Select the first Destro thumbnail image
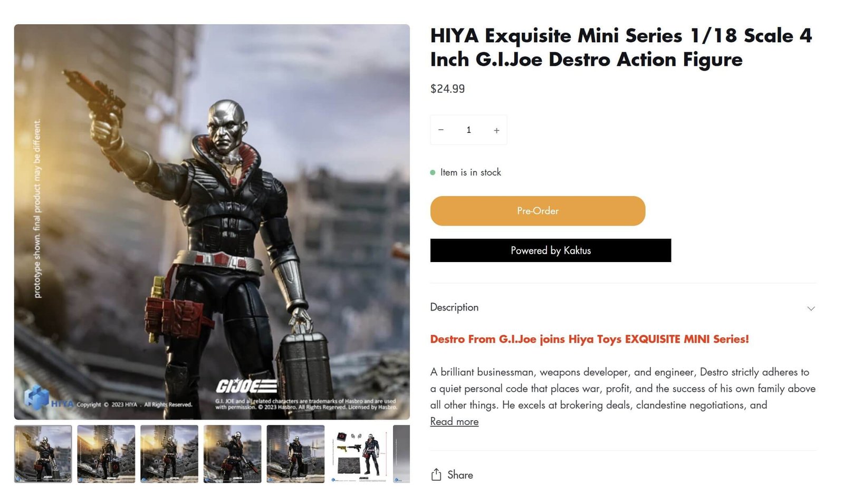The height and width of the screenshot is (504, 844). click(43, 454)
